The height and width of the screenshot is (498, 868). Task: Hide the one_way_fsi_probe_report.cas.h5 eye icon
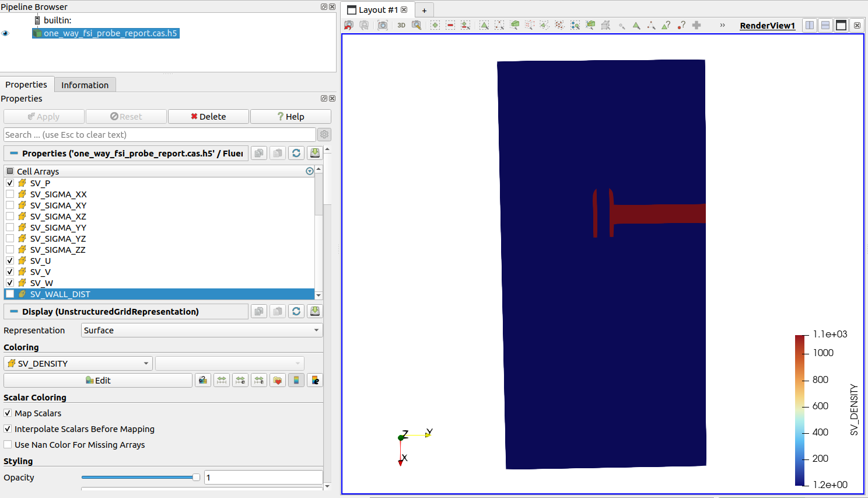6,33
